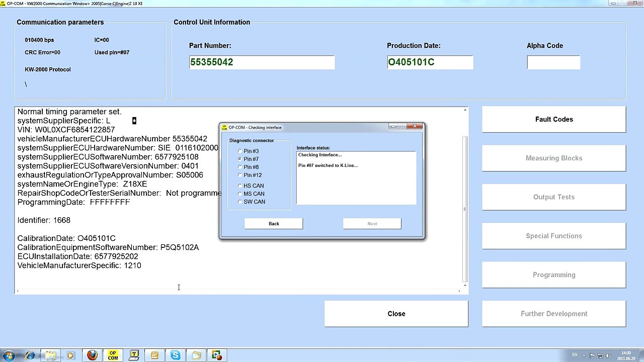Click the Used pin=#07 label
Image resolution: width=644 pixels, height=362 pixels.
click(x=112, y=52)
